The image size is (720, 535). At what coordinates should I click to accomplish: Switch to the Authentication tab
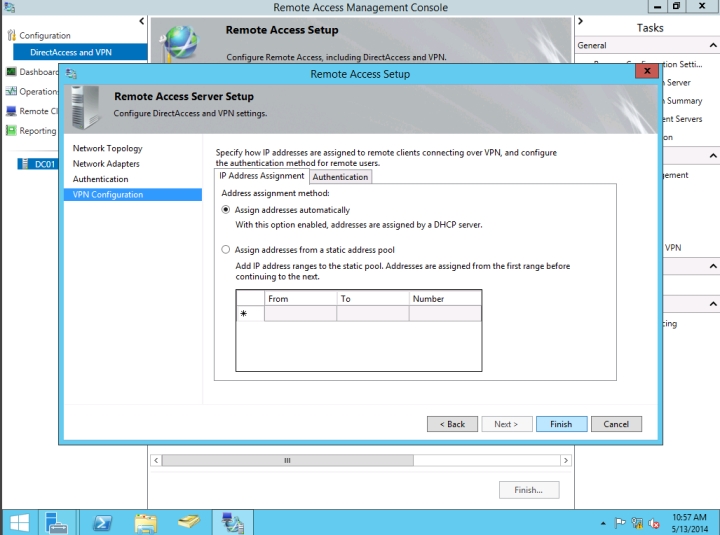pos(340,177)
